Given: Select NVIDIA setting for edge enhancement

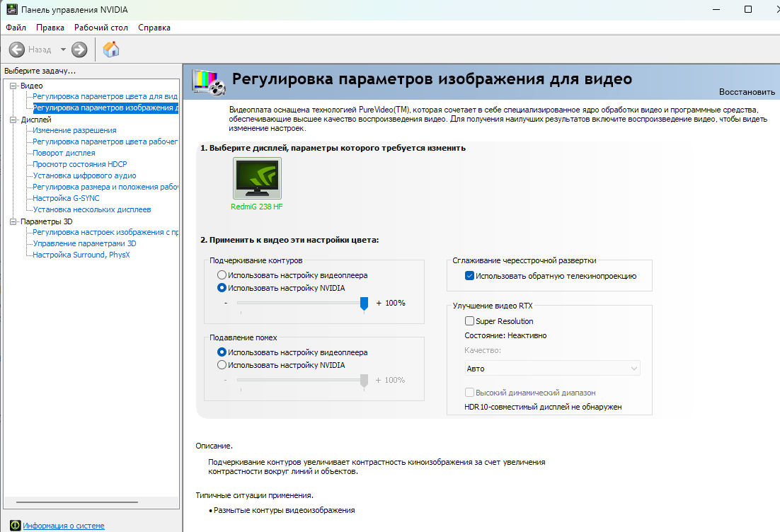Looking at the screenshot, I should coord(222,288).
